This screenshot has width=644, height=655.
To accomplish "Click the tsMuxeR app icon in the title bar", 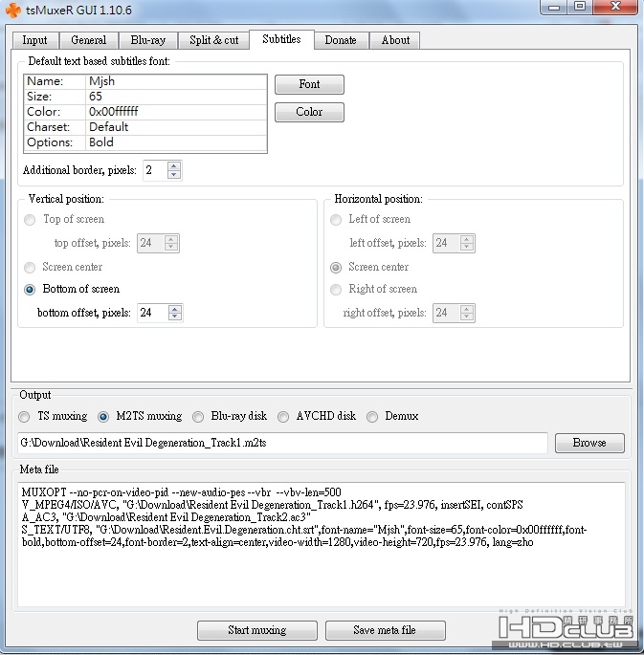I will point(12,10).
